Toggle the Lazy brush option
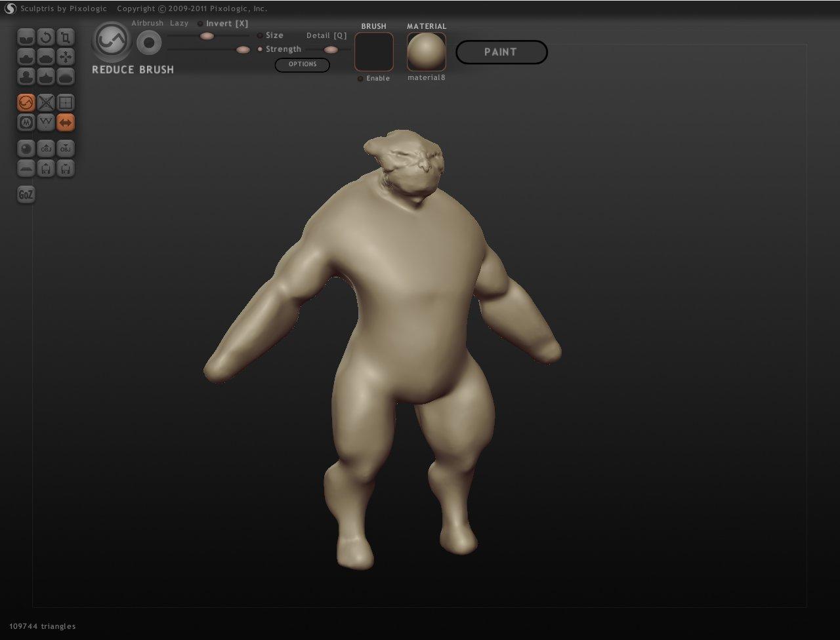 click(x=179, y=23)
